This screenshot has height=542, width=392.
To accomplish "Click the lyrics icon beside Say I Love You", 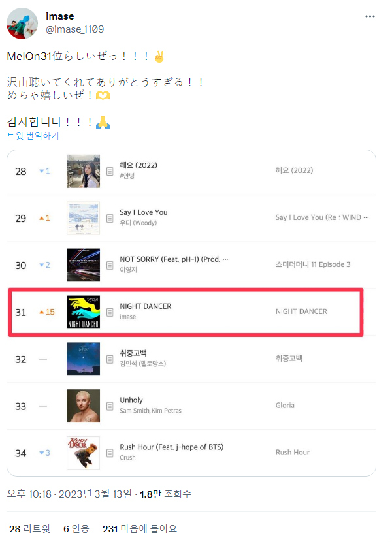I will pos(110,218).
